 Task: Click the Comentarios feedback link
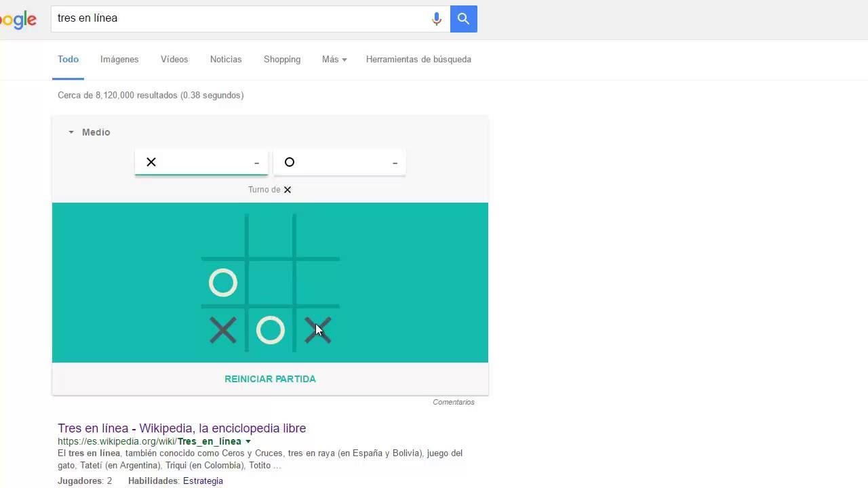click(454, 402)
